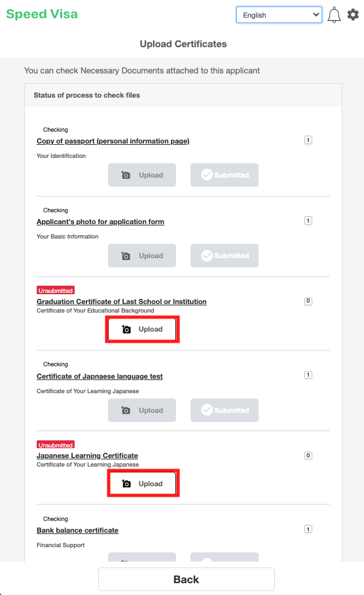
Task: Click Submitted button under passport copy
Action: pos(225,175)
